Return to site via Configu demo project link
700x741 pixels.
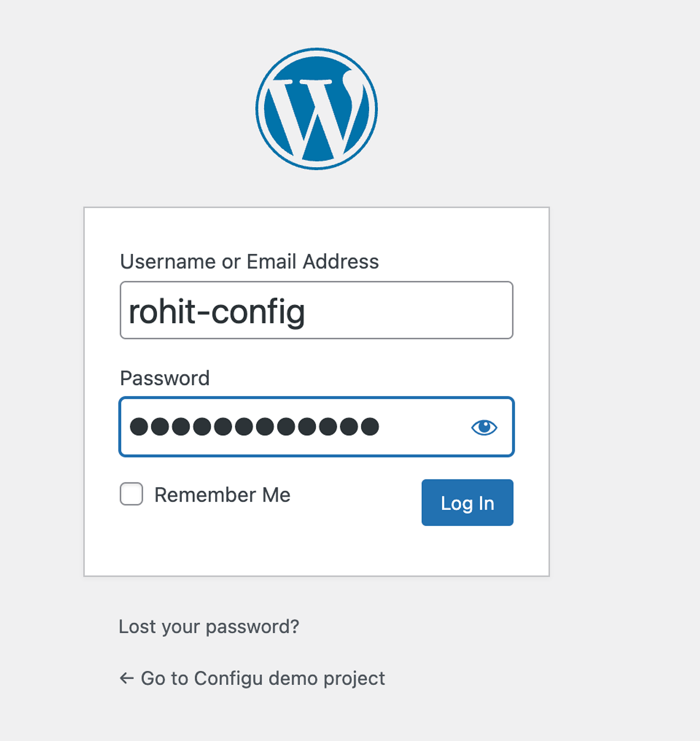pos(252,678)
